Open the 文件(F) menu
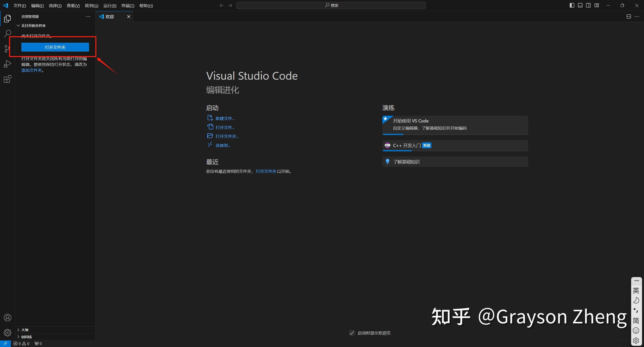Screen dimensions: 644x347 point(20,6)
